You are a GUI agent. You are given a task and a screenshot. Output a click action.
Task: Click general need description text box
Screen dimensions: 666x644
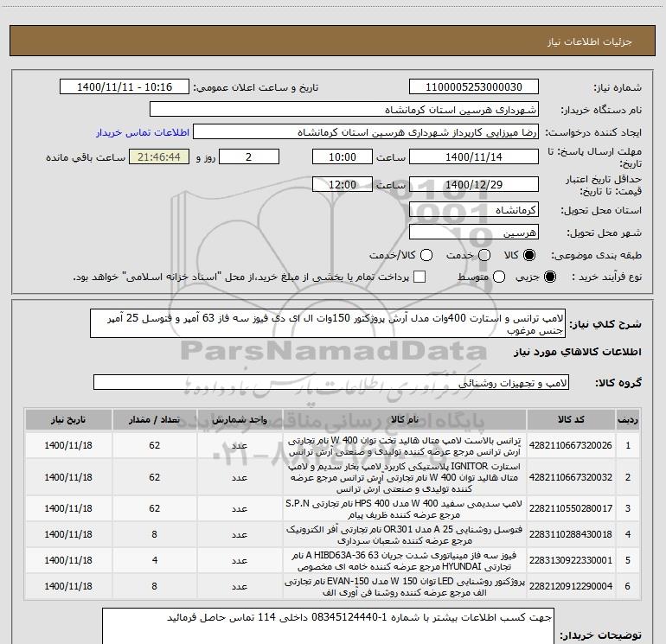coord(328,324)
